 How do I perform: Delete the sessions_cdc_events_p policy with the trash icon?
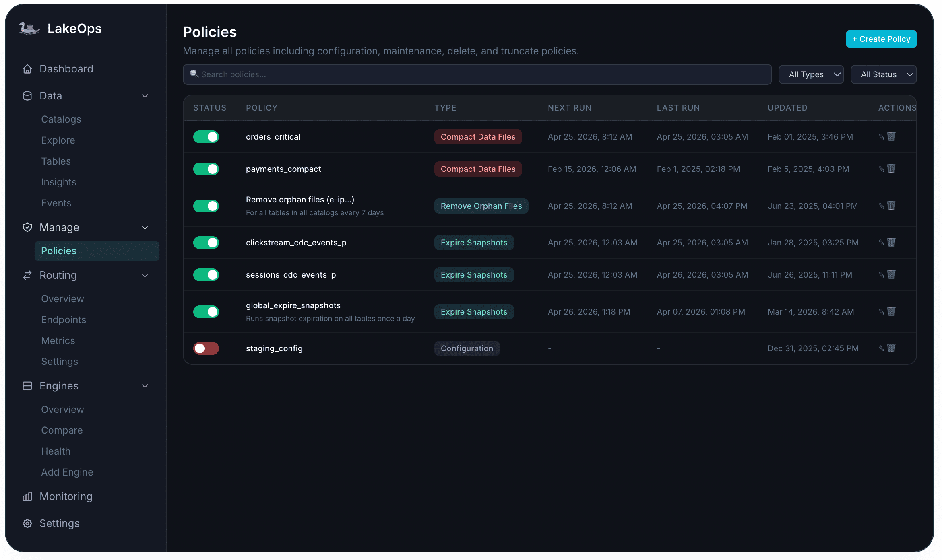click(x=892, y=274)
